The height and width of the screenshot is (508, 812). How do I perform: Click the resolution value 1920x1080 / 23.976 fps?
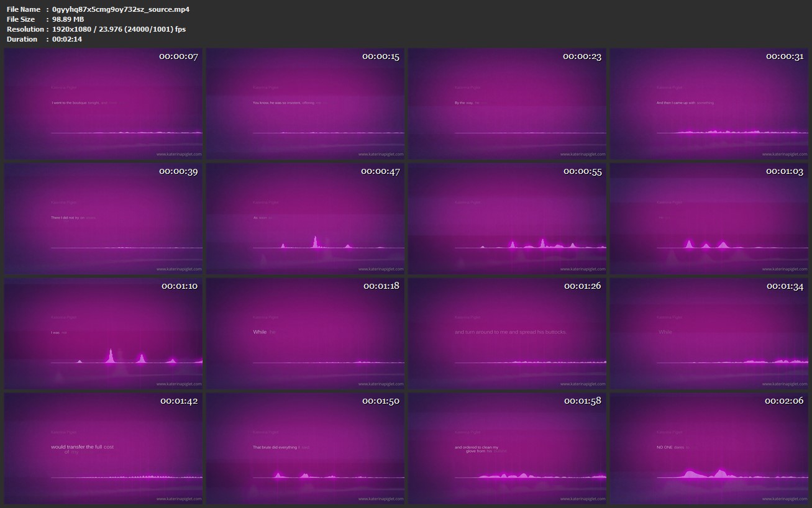point(119,29)
